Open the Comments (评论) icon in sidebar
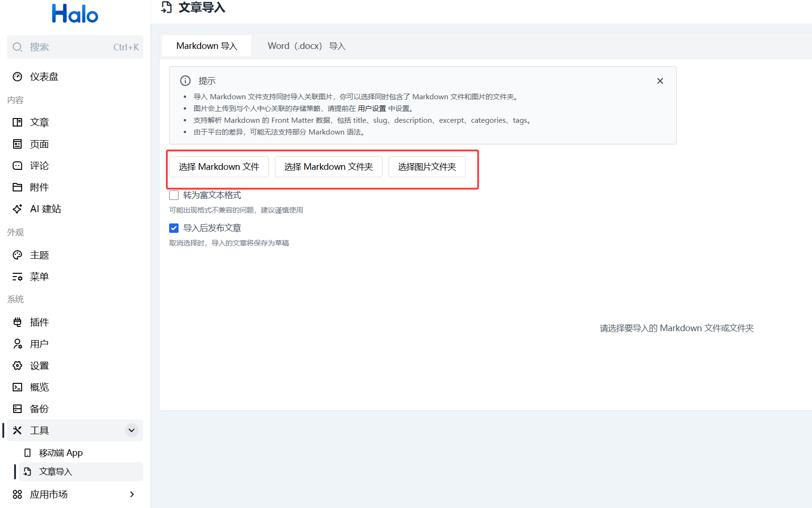The width and height of the screenshot is (812, 508). tap(17, 166)
